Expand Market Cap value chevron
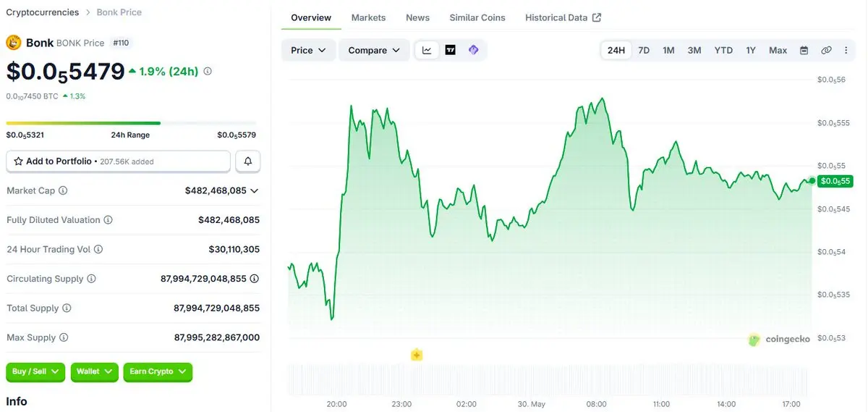 (x=254, y=191)
